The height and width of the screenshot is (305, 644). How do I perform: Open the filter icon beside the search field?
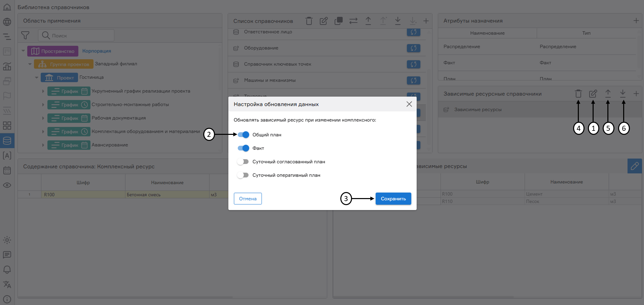pos(26,35)
